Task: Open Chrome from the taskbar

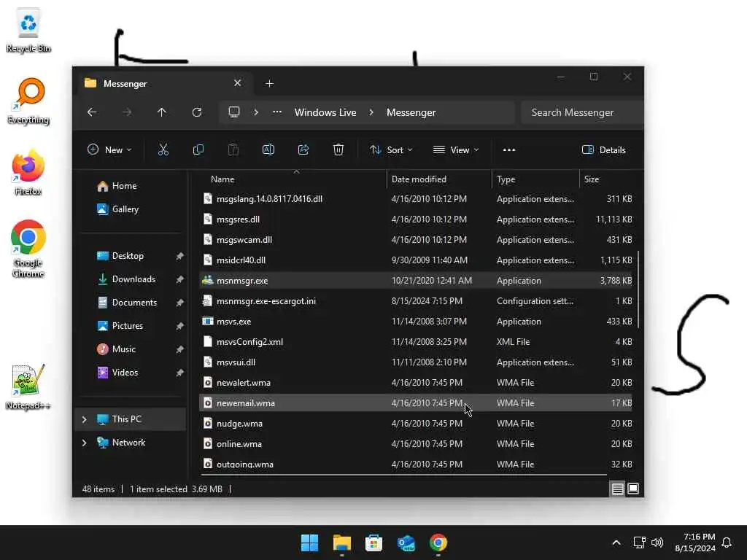Action: (x=438, y=542)
